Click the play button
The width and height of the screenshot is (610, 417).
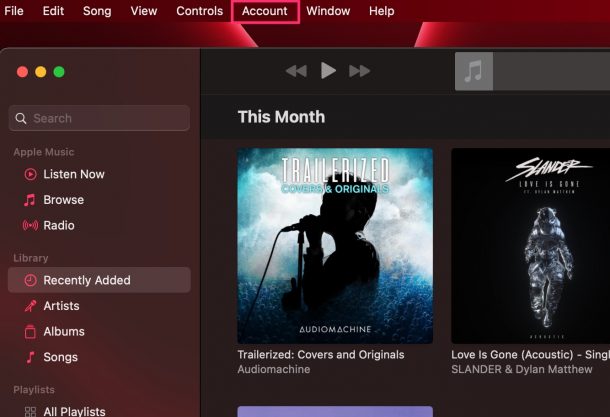328,71
